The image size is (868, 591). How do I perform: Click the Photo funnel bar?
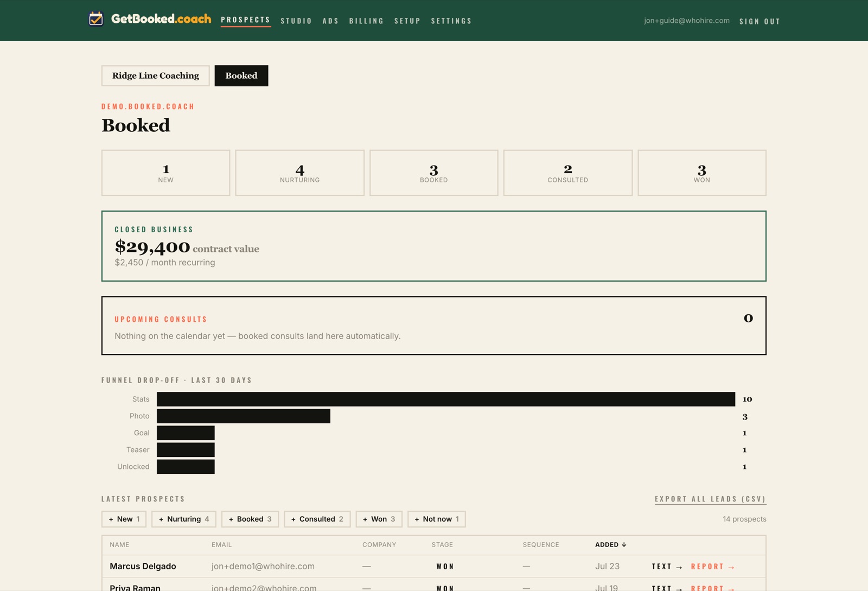(x=244, y=416)
